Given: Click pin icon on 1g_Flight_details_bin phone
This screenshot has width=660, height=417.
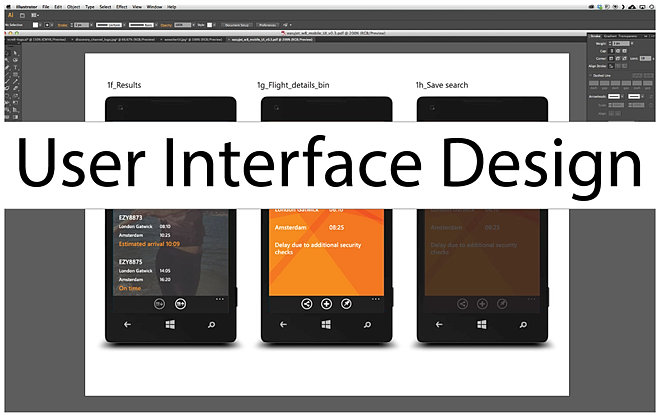Looking at the screenshot, I should [x=346, y=303].
